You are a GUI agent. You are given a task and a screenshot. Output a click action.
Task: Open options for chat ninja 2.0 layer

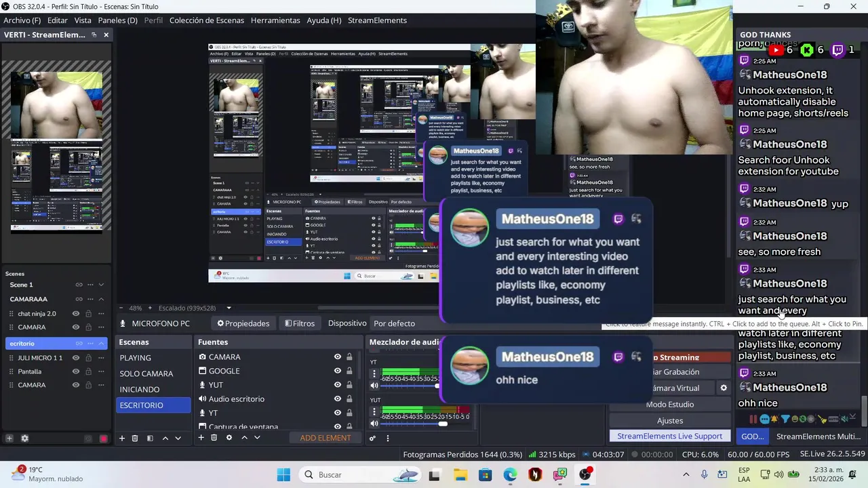101,314
